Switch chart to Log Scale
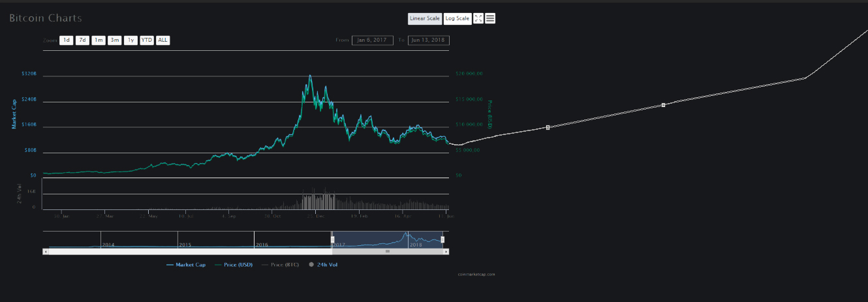Screen dimensions: 868x302 point(457,18)
